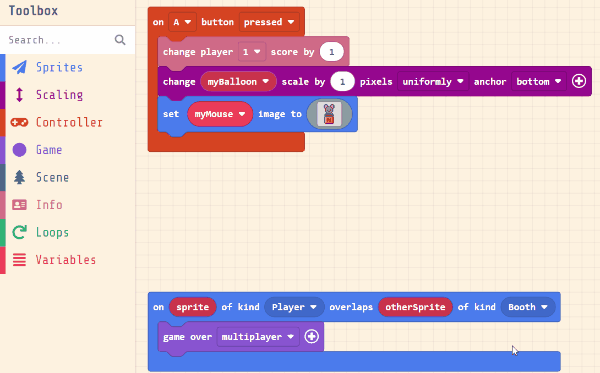Open the Scene tree icon

click(x=19, y=178)
